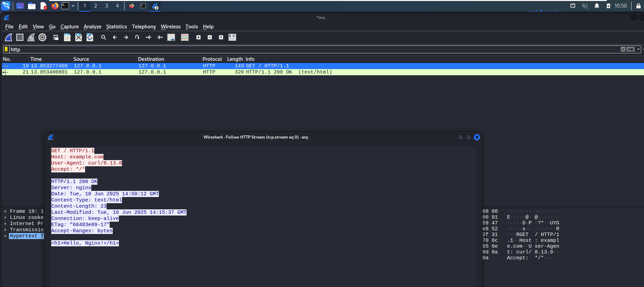Expand the Transmission Control tree item
644x287 pixels.
(x=5, y=230)
